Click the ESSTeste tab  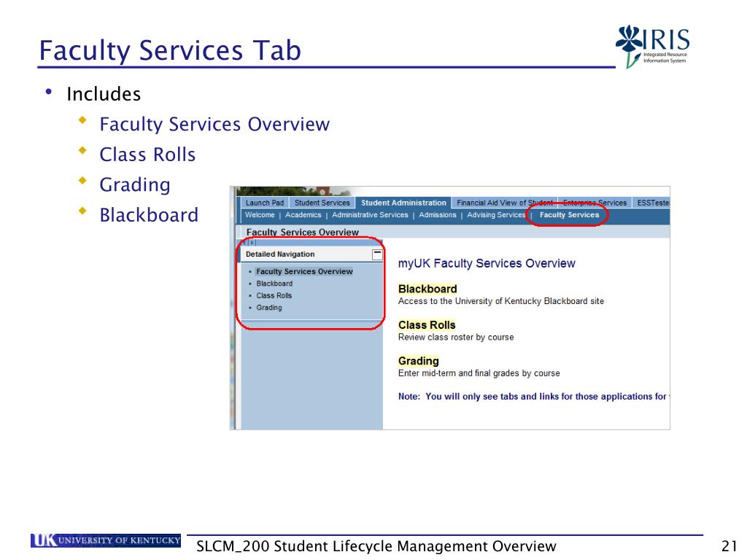(651, 203)
